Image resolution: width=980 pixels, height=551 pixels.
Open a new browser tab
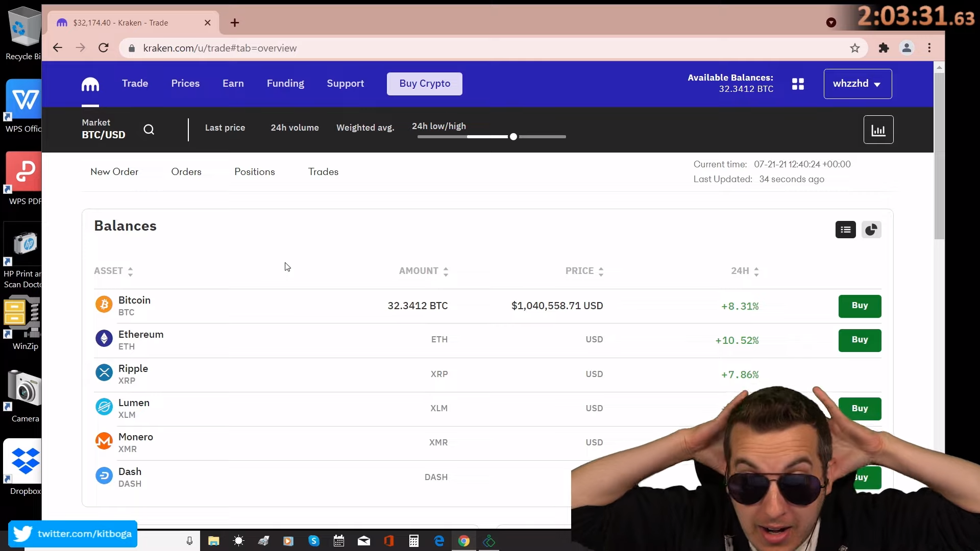[235, 23]
